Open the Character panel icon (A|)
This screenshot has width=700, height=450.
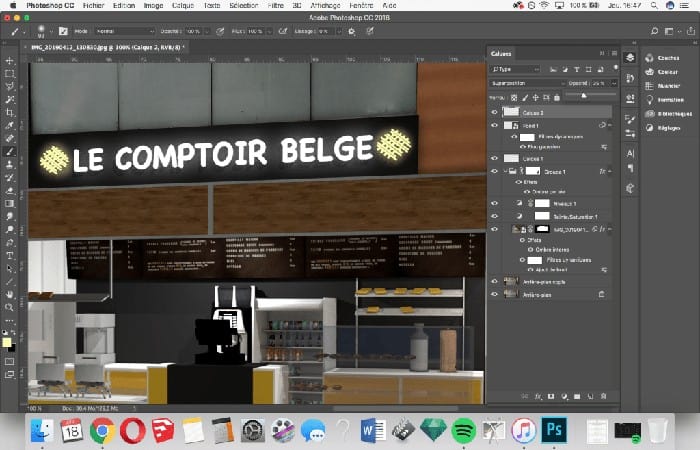tap(630, 153)
